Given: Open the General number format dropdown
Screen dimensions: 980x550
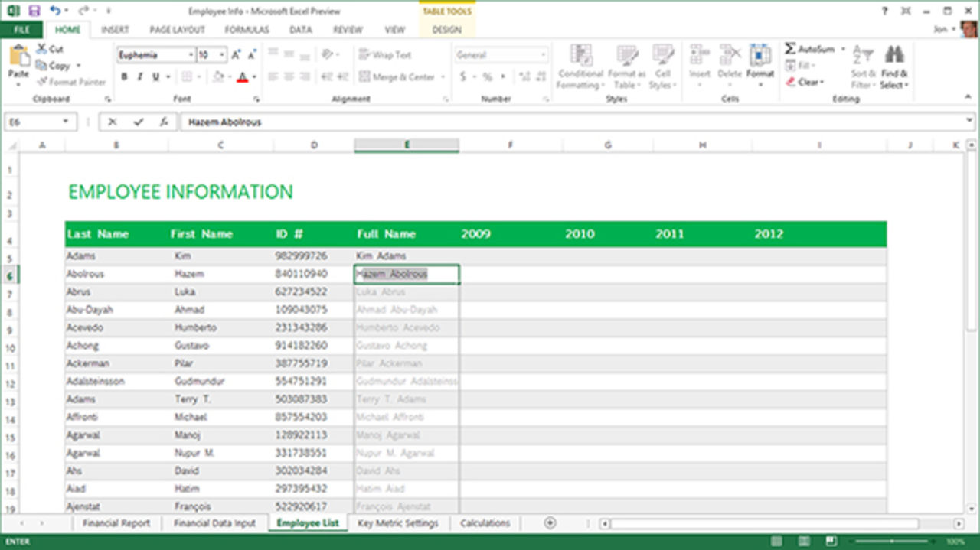Looking at the screenshot, I should [545, 54].
